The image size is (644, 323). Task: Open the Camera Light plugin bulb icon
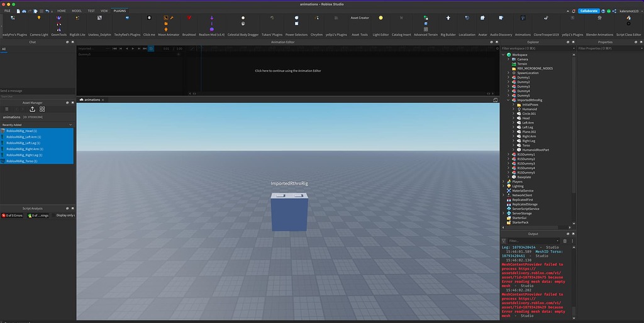(39, 18)
